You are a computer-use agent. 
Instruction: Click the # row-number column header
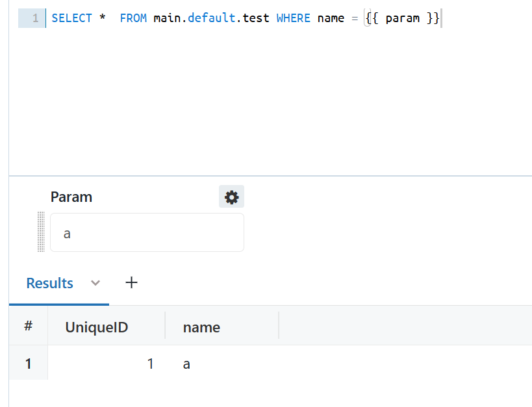coord(28,326)
